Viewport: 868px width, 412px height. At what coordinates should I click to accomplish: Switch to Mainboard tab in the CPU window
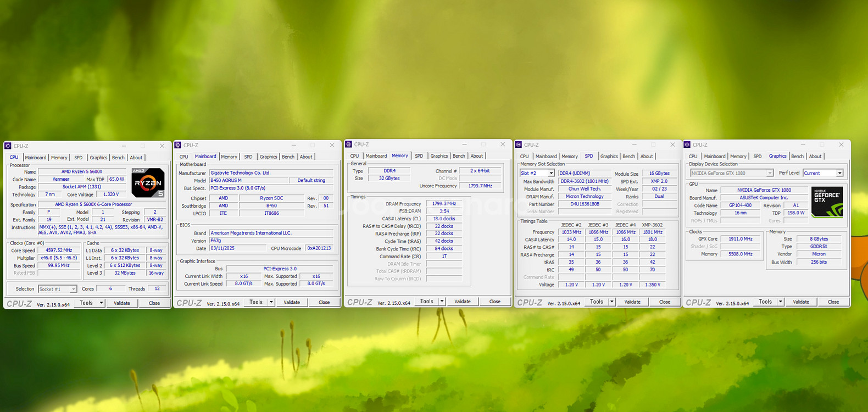click(36, 158)
